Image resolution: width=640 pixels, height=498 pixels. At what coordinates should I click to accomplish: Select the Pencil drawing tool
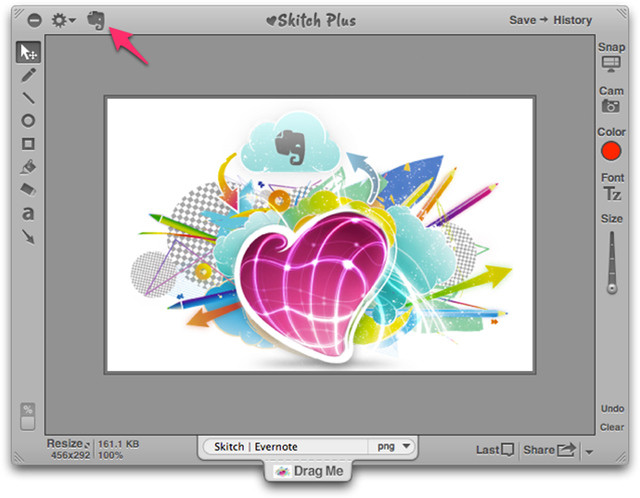point(28,75)
